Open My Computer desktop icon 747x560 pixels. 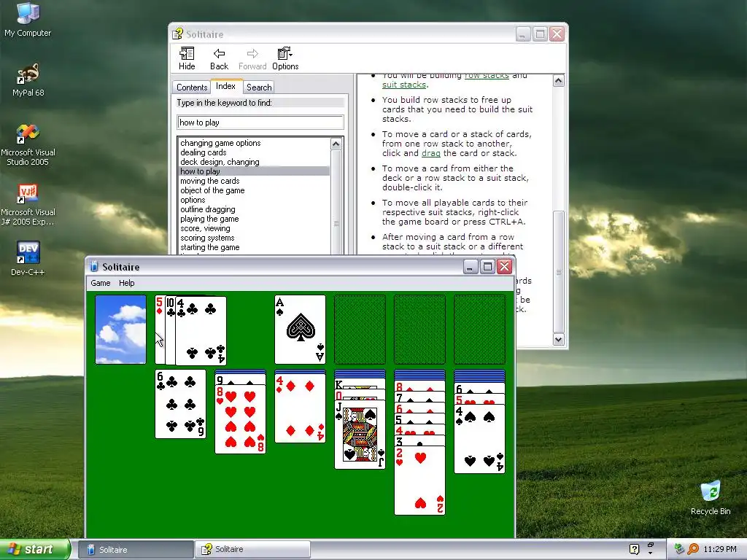(x=28, y=19)
